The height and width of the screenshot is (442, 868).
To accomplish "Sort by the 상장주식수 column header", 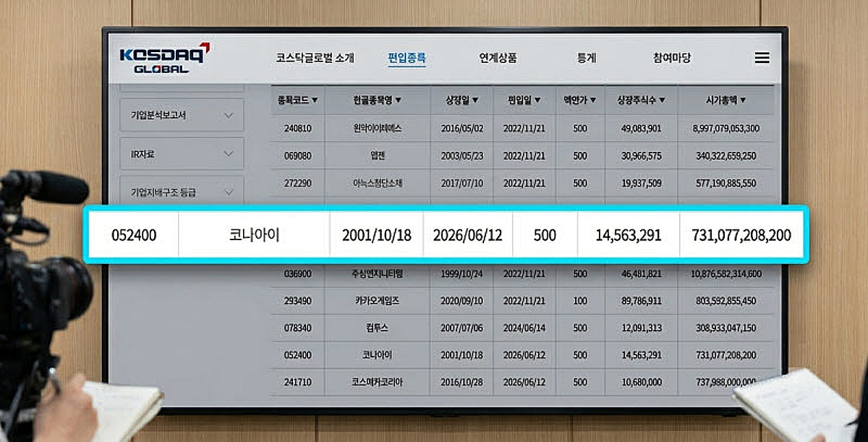I will 641,101.
